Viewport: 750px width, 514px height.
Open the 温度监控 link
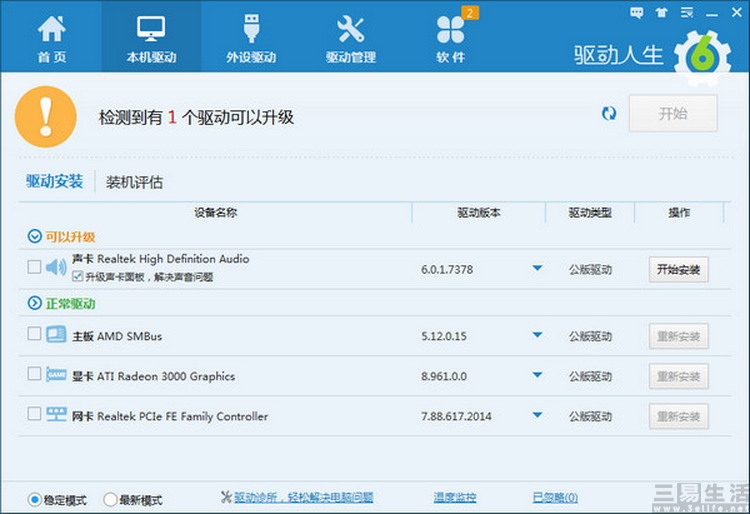click(x=454, y=497)
